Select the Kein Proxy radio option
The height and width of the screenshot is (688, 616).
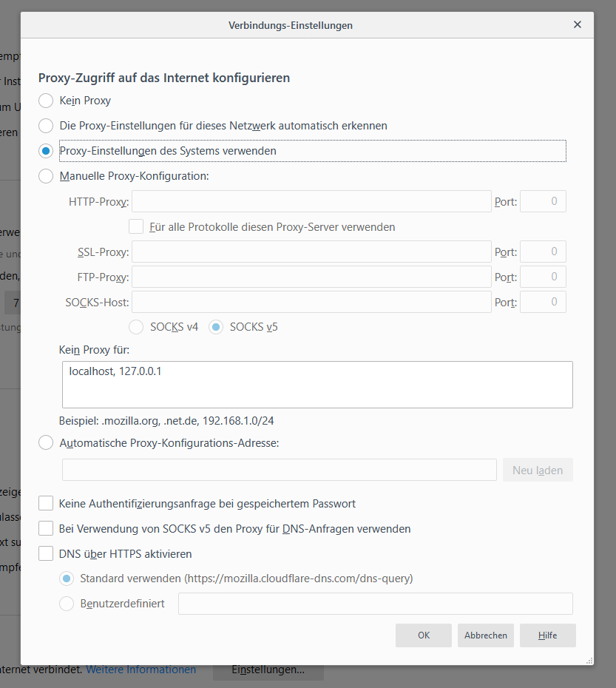(46, 101)
